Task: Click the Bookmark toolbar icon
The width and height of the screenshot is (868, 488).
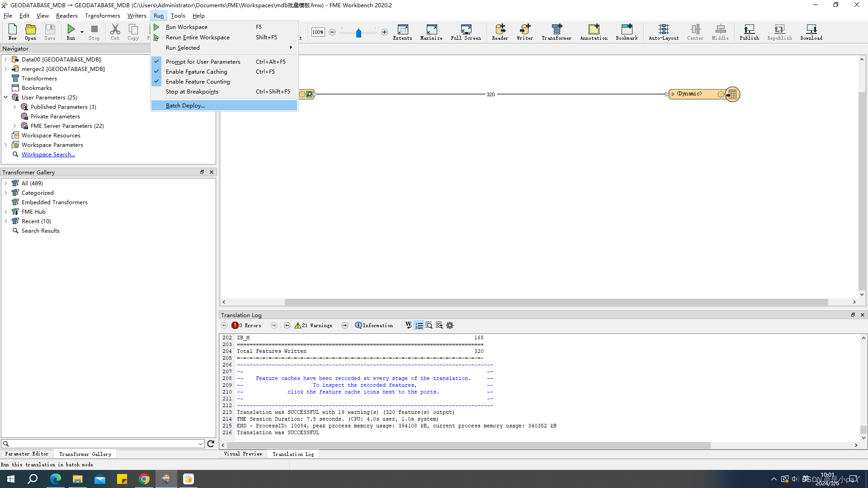Action: point(626,32)
